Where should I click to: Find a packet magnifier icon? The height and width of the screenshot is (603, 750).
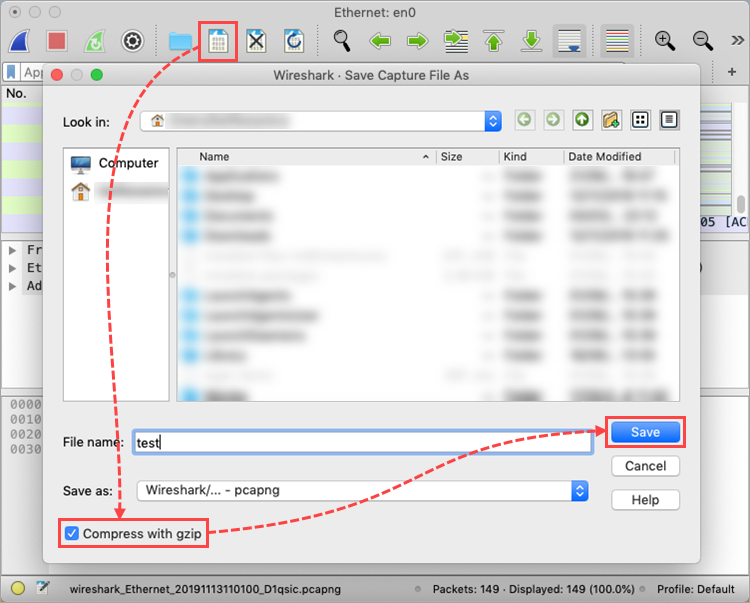coord(342,41)
